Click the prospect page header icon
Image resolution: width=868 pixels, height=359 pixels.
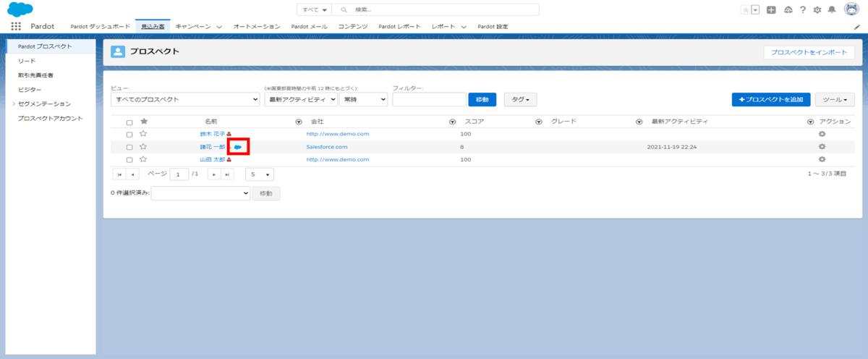(117, 51)
